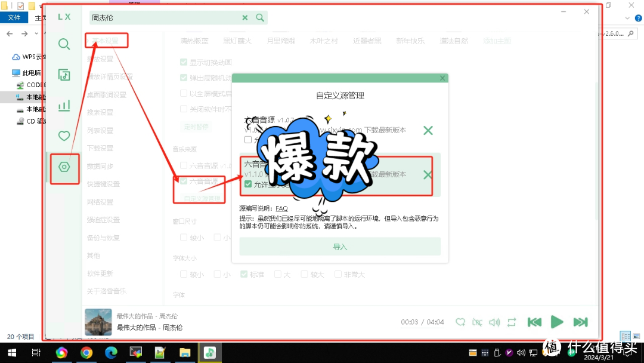Switch File Explorer to details view
Screen dimensions: 644x363
coord(625,336)
